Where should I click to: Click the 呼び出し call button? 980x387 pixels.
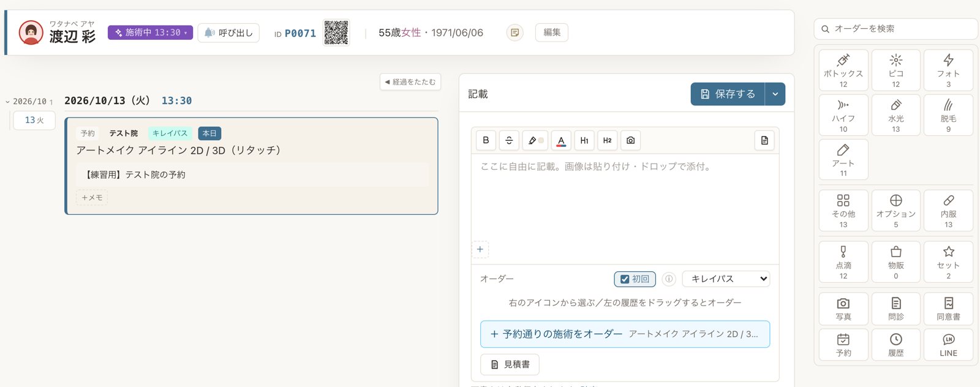[228, 32]
